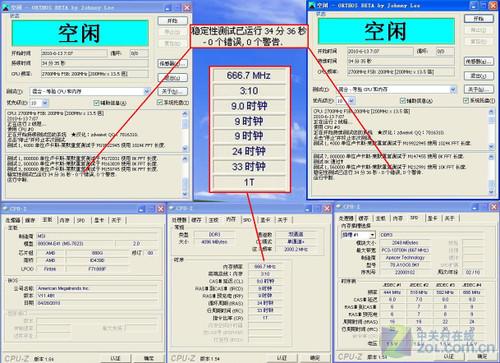The image size is (500, 363).
Task: Minimize the right ORTHOS window
Action: tap(474, 5)
